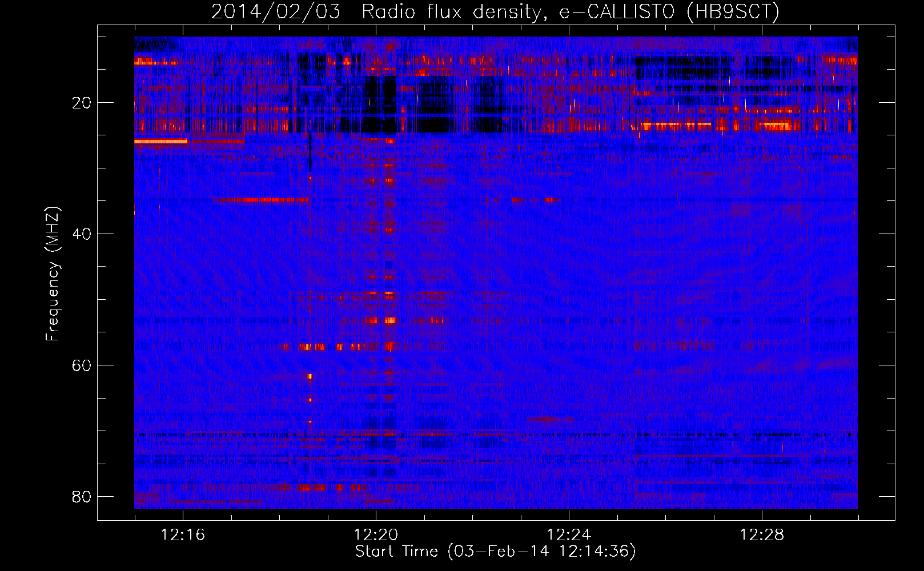Click the 80 frequency axis label
This screenshot has height=571, width=924.
tap(82, 497)
